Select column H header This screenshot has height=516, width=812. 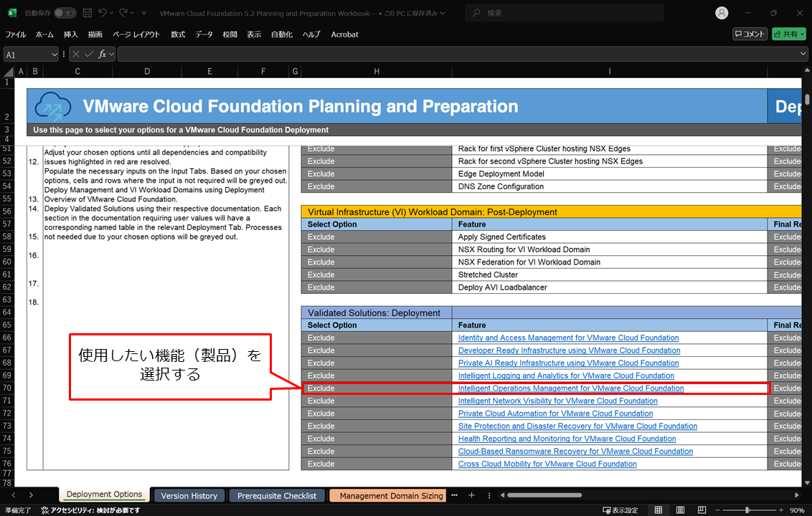[x=377, y=72]
